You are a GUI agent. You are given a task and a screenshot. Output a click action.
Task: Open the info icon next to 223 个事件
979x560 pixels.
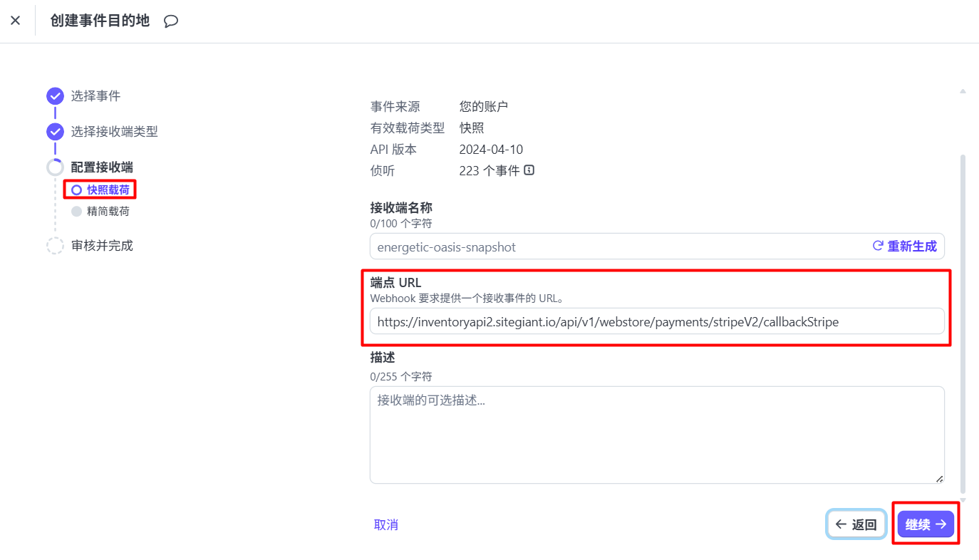coord(529,170)
